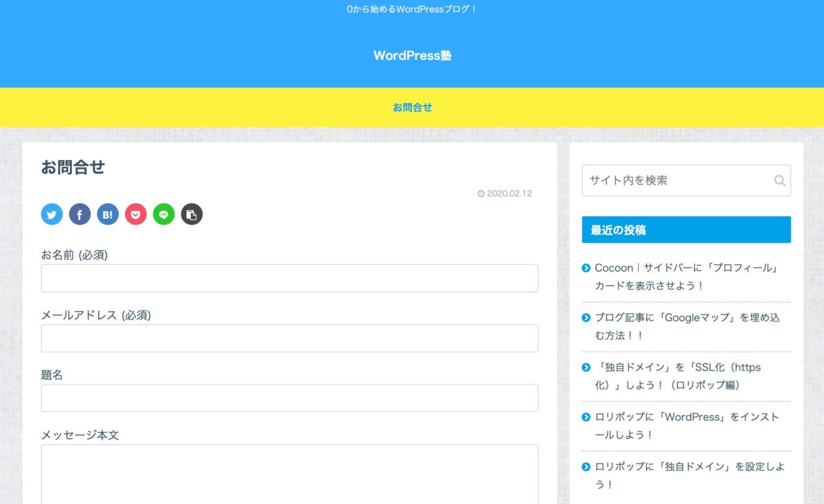Save the article to Pocket
This screenshot has width=824, height=504.
(x=136, y=214)
